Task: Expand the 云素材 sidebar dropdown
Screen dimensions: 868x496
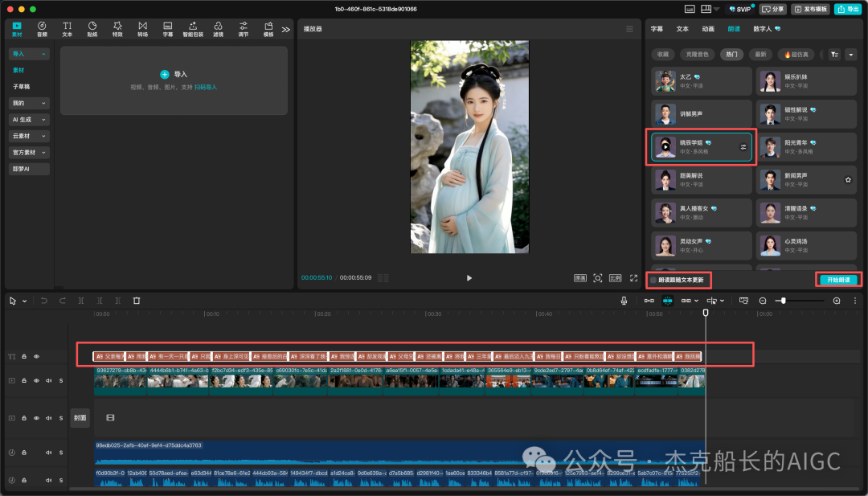Action: coord(43,136)
